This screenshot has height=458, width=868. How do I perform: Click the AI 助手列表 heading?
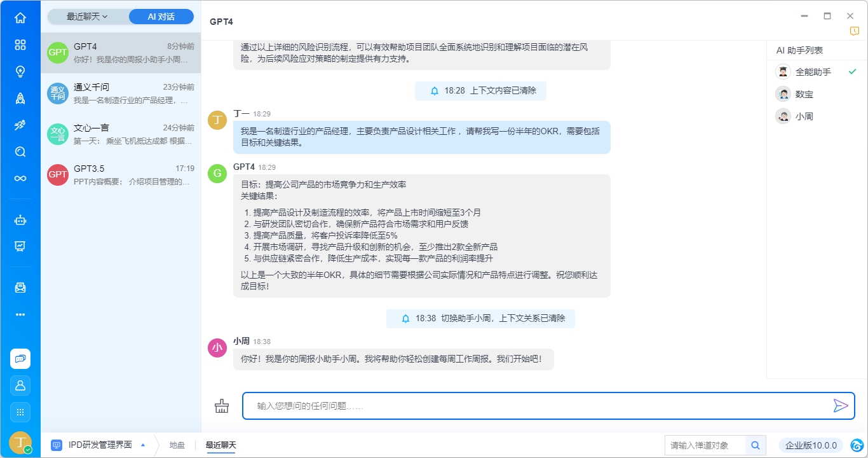(799, 50)
